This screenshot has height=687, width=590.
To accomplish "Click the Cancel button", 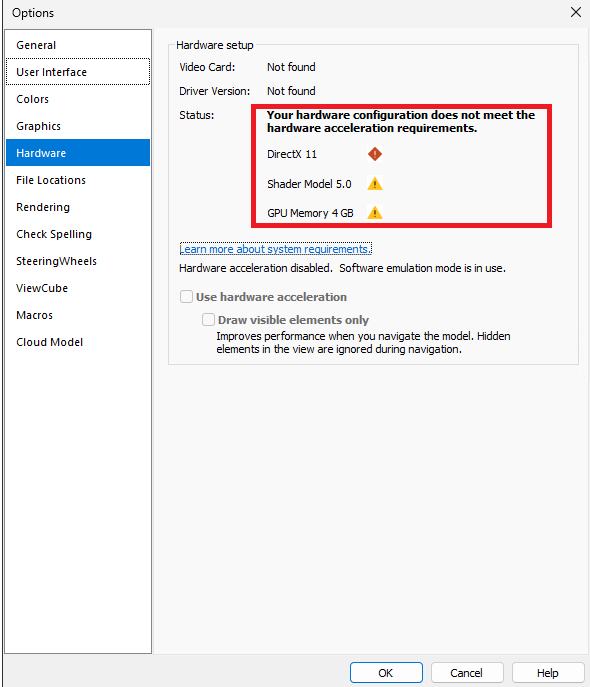I will coord(466,673).
